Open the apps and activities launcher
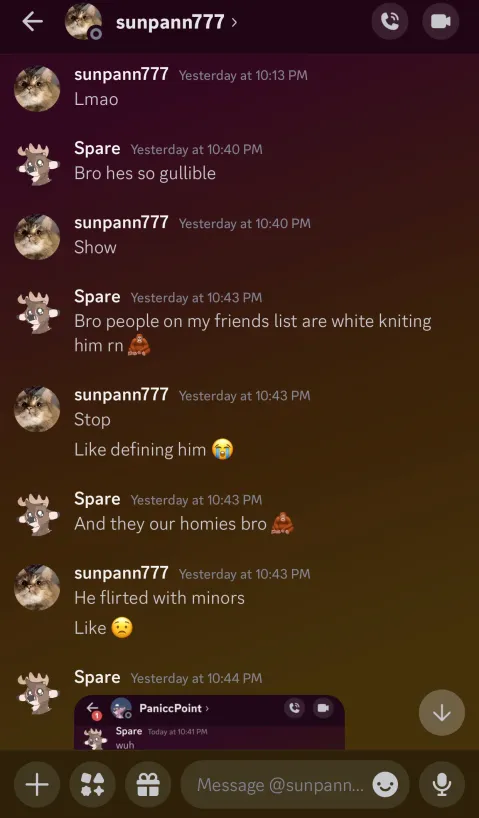The width and height of the screenshot is (479, 818). [92, 784]
